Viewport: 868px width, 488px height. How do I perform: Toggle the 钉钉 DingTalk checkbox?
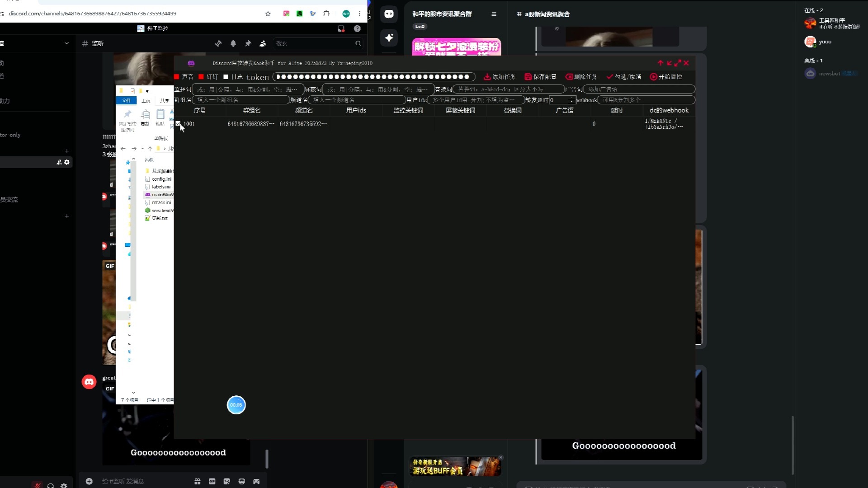point(201,77)
